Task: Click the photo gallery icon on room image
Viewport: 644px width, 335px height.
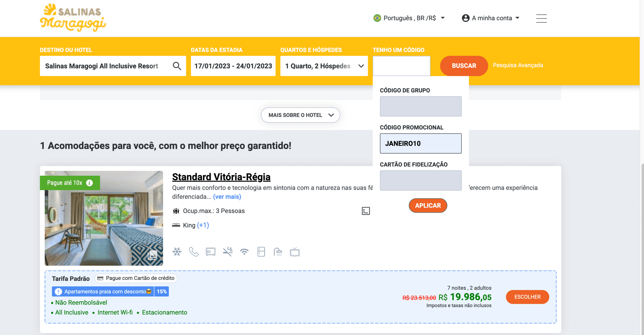Action: 152,255
